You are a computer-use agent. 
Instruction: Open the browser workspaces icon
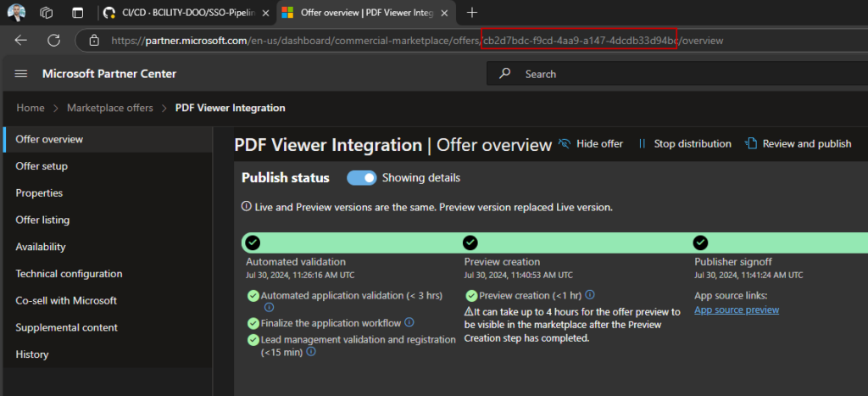point(47,13)
